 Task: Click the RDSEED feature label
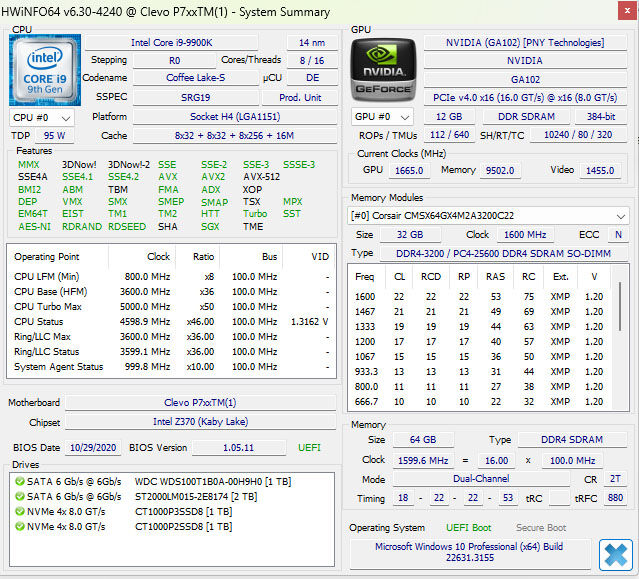(127, 227)
